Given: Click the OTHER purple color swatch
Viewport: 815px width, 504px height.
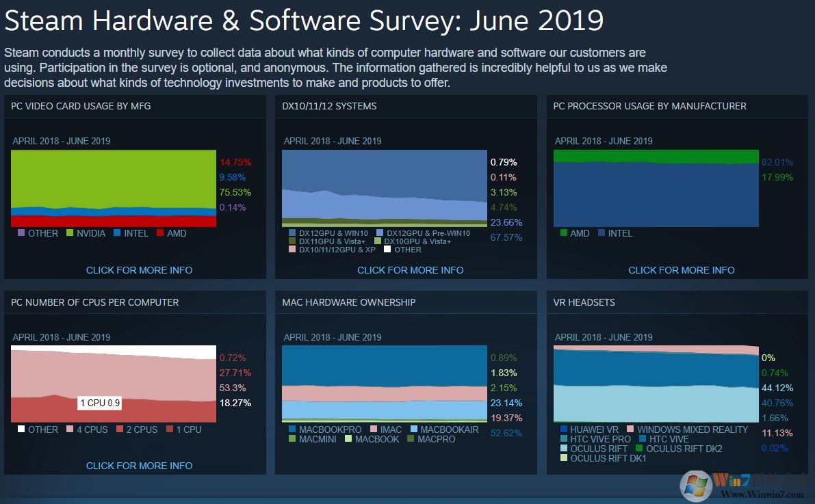Looking at the screenshot, I should pos(21,233).
